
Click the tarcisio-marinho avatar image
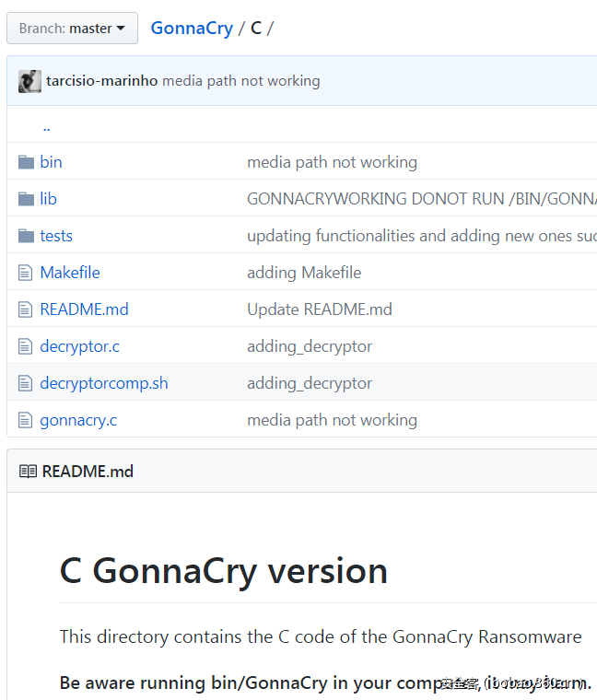coord(29,81)
